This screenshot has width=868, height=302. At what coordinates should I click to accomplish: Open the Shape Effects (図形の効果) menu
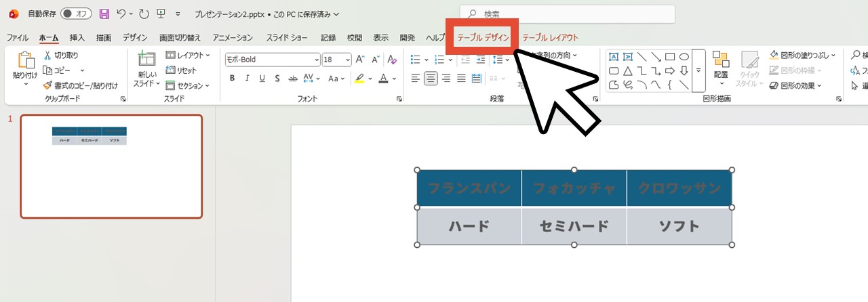pos(796,85)
